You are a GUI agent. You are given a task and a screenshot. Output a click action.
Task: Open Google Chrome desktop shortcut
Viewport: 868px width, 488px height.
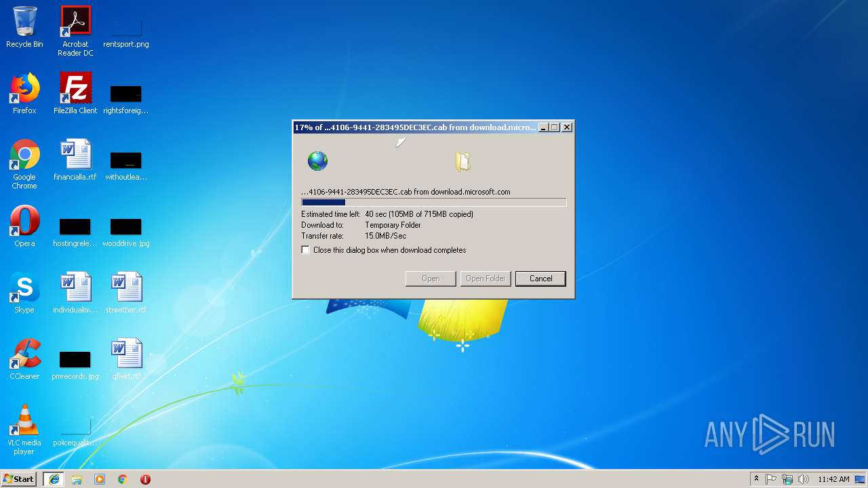tap(24, 164)
